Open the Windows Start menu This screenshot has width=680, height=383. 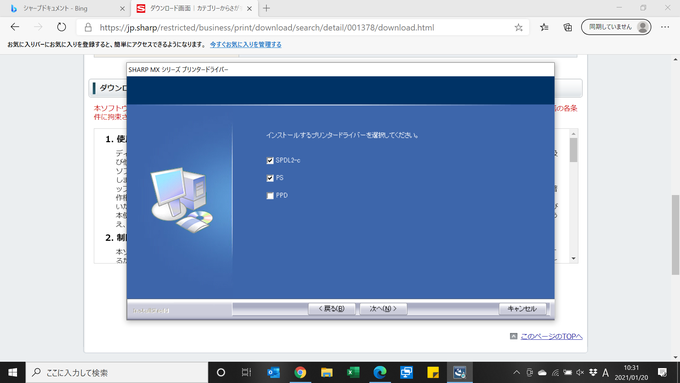click(13, 372)
